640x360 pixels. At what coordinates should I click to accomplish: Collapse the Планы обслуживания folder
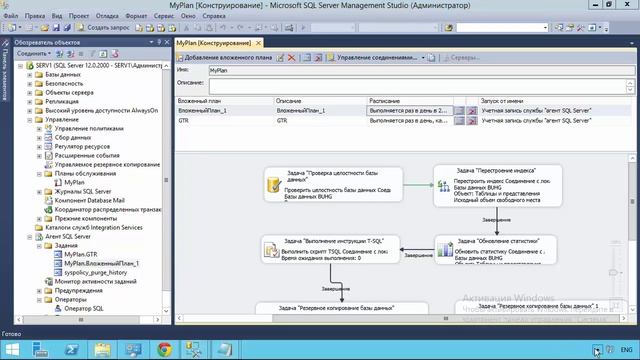[39, 174]
